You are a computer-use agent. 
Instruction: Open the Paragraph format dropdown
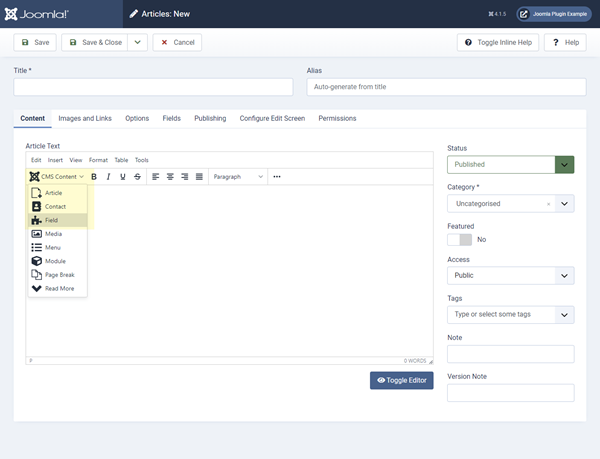[x=238, y=177]
